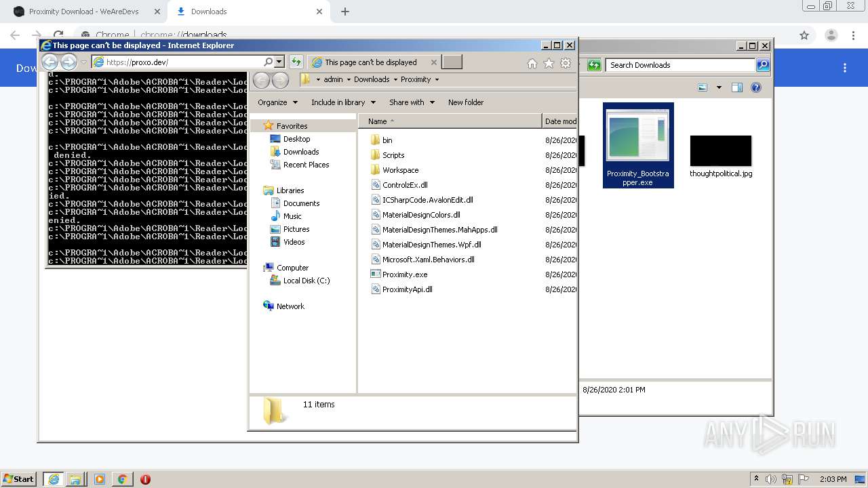Click the change view icon in Downloads window
The image size is (868, 488).
[x=703, y=87]
